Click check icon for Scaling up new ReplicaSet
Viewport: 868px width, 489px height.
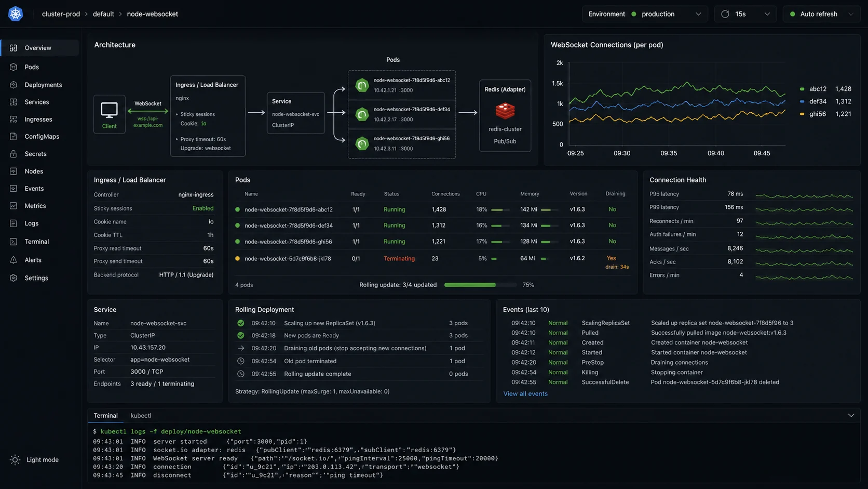(241, 323)
